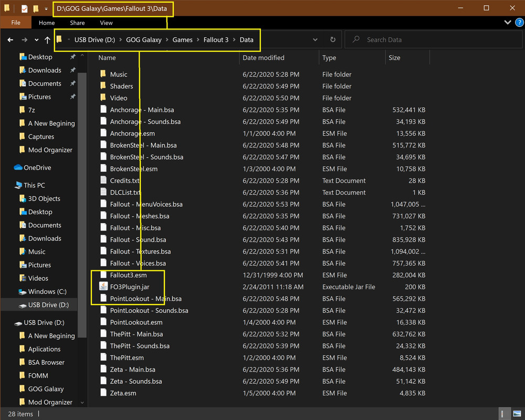Open Quick access Desktop pinned folder
Viewport: 525px width, 420px height.
coord(40,57)
